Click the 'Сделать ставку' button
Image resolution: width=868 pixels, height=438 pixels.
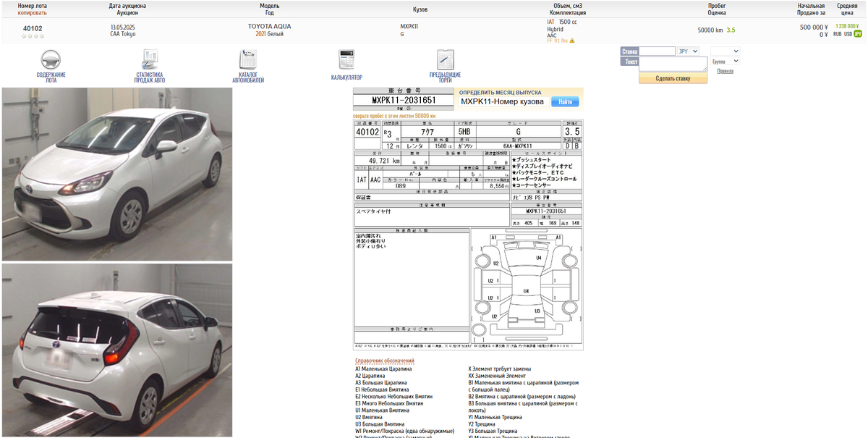[x=673, y=78]
